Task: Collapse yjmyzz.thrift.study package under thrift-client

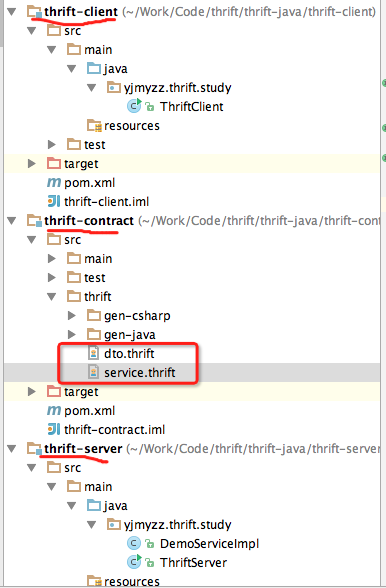Action: (x=92, y=88)
